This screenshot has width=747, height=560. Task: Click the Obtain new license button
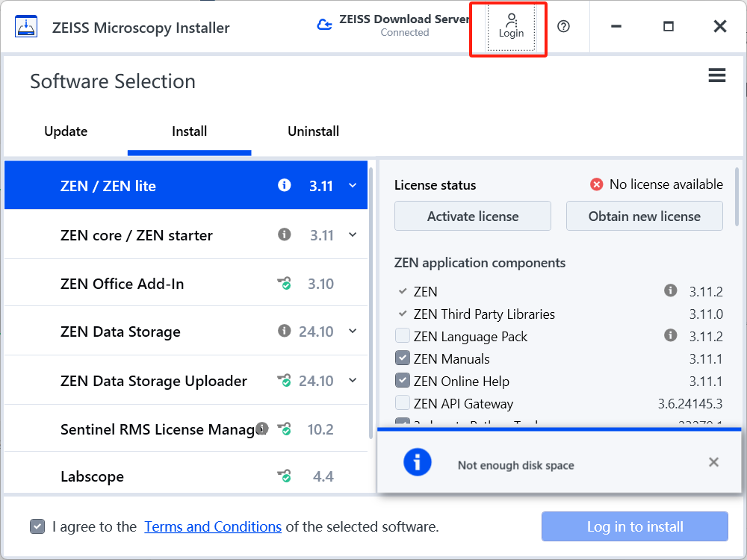coord(644,216)
